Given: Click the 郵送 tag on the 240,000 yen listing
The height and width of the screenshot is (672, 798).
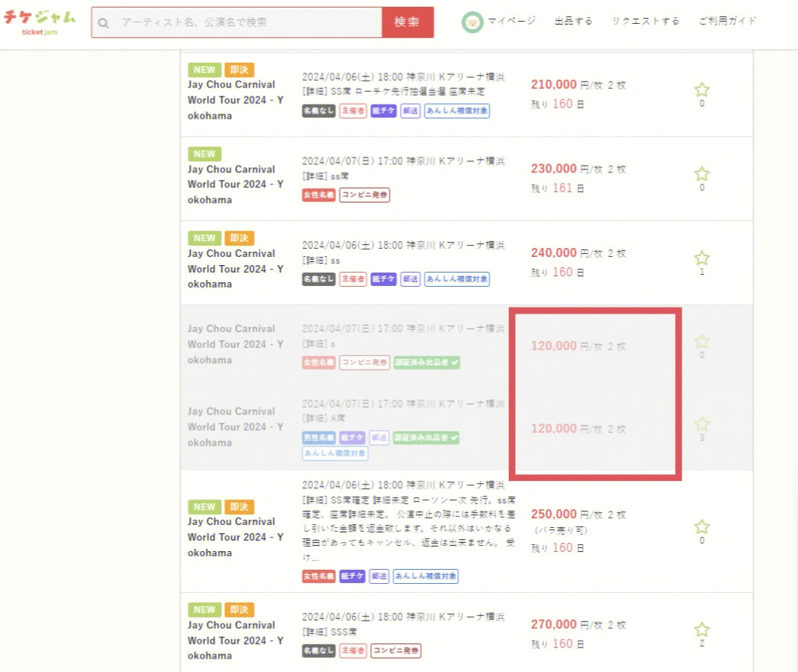Looking at the screenshot, I should (x=410, y=279).
